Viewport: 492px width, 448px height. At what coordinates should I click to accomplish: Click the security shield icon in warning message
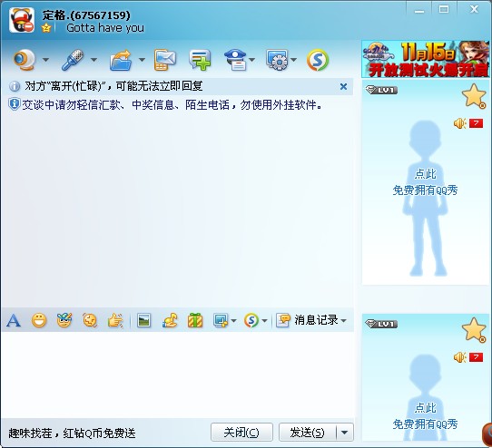(15, 104)
